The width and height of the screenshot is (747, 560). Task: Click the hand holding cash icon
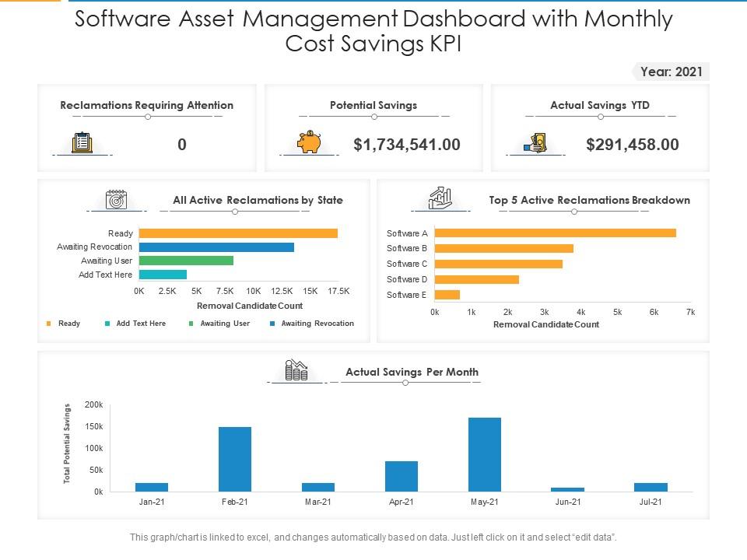535,142
